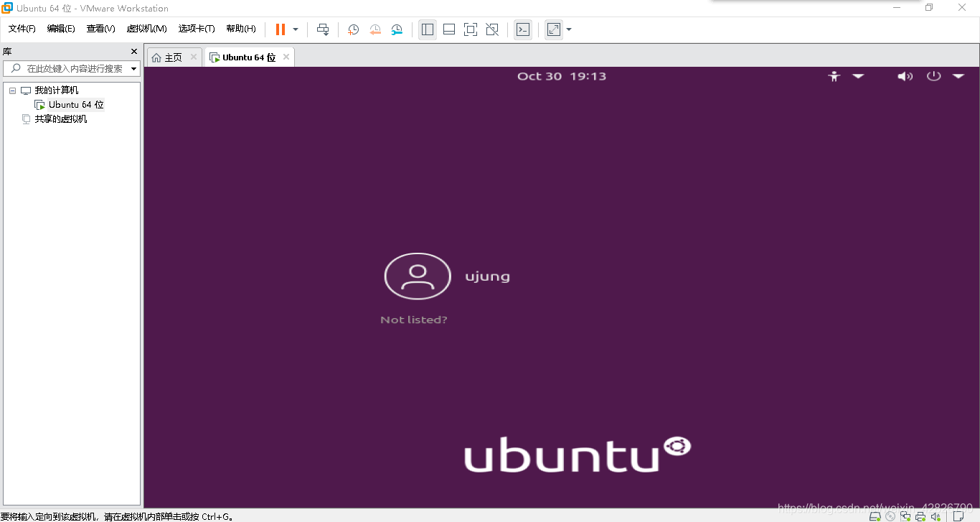Open the stretch display options arrow
980x522 pixels.
(x=569, y=29)
